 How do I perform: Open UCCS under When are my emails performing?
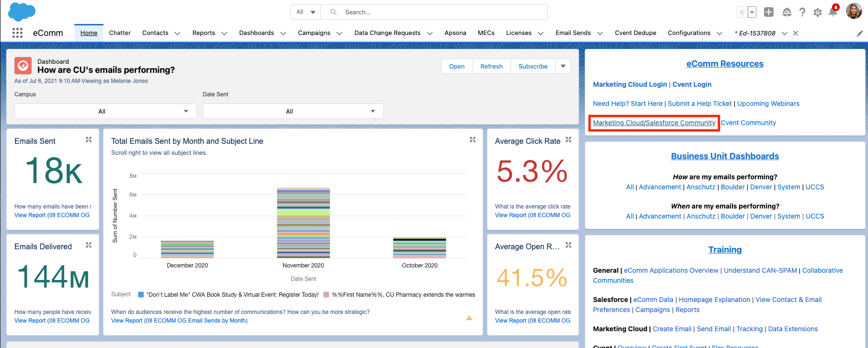(x=815, y=216)
